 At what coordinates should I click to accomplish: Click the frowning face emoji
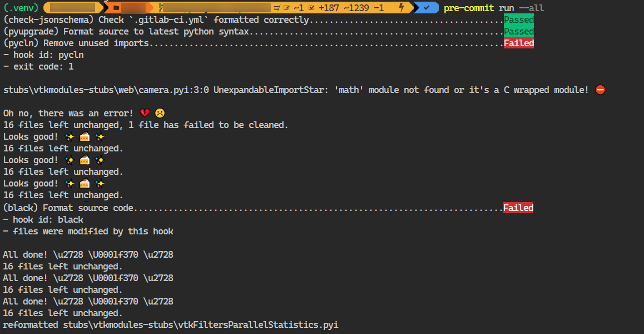point(160,114)
